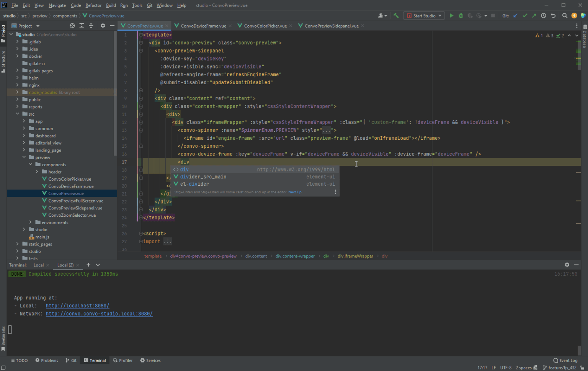Toggle Bookmarks tool window stripe
The height and width of the screenshot is (371, 588).
click(3, 339)
